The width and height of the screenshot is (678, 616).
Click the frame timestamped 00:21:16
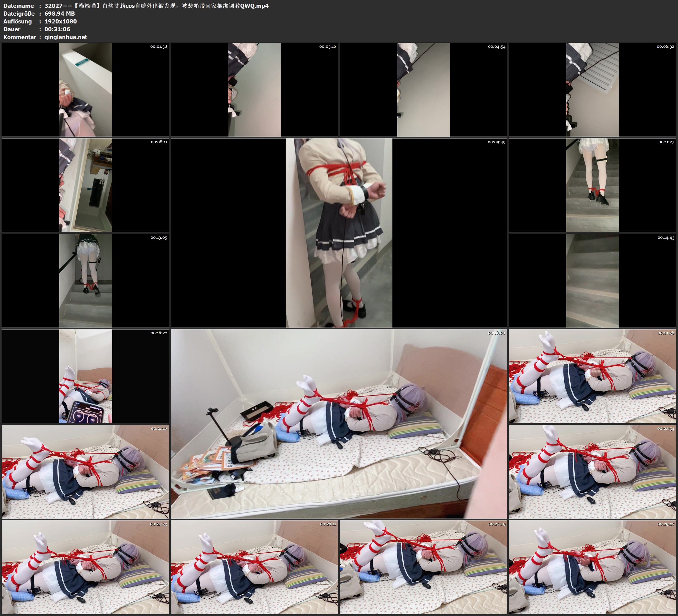coord(85,471)
